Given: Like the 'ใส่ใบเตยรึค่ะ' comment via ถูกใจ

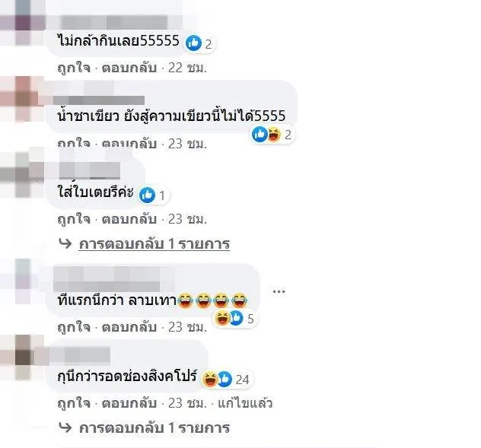Looking at the screenshot, I should point(74,219).
